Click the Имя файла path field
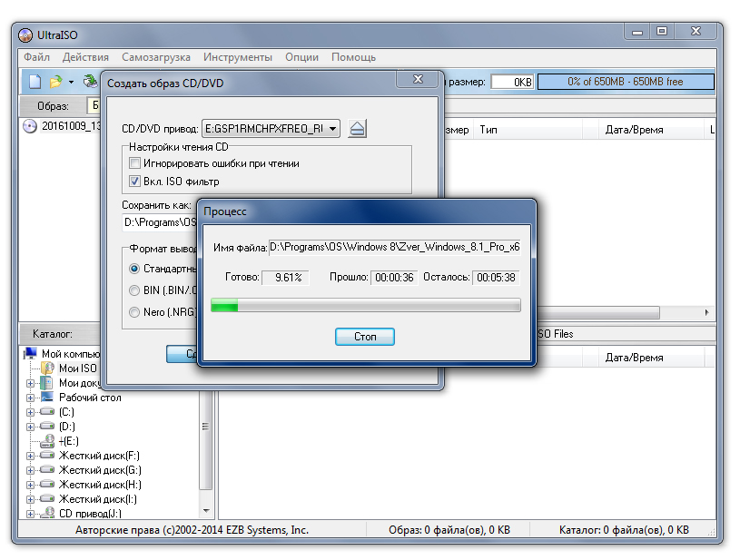 395,247
